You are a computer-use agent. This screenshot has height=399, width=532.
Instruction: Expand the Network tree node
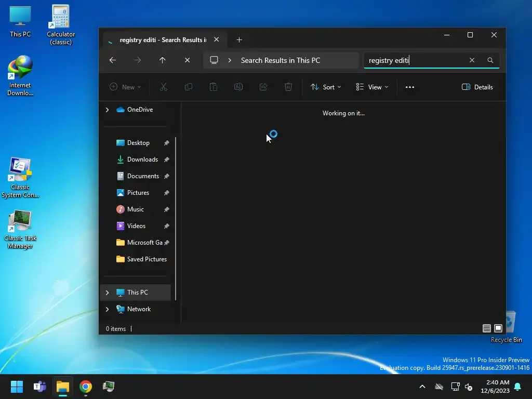[x=107, y=309]
